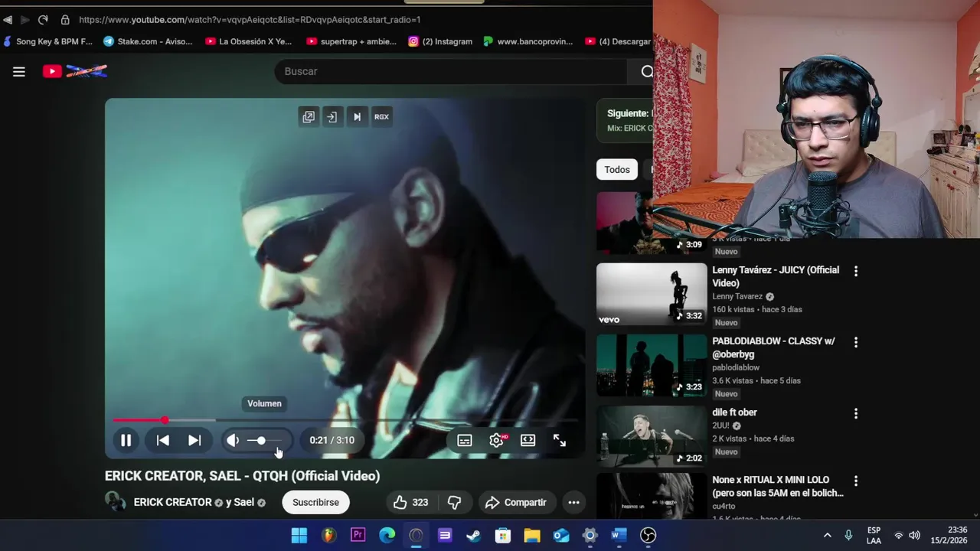Open options menu for dile ft ober
Screen dimensions: 980x551
pos(856,413)
